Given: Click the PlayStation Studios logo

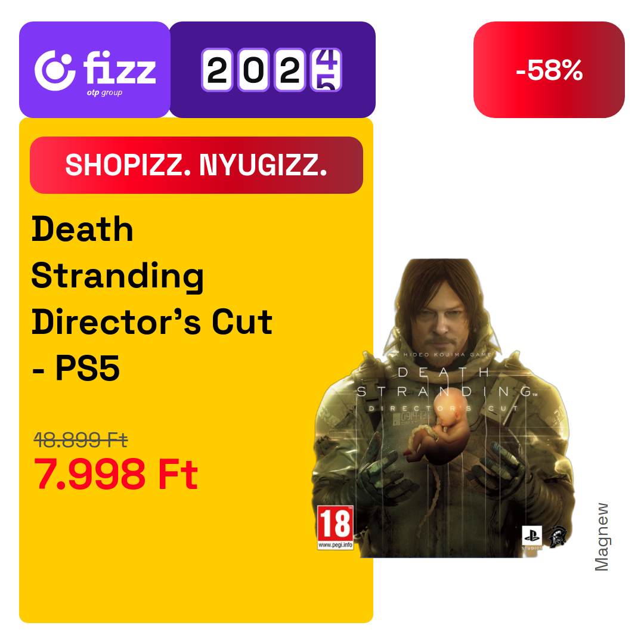Looking at the screenshot, I should [532, 537].
